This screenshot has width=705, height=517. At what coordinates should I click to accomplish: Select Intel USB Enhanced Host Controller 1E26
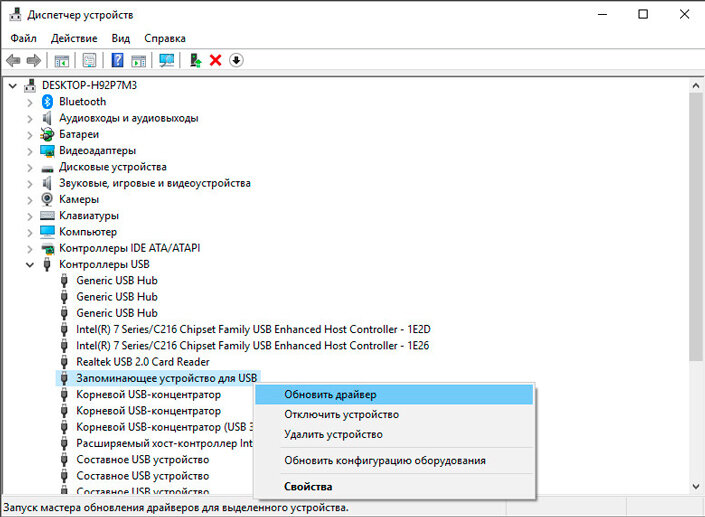(253, 346)
